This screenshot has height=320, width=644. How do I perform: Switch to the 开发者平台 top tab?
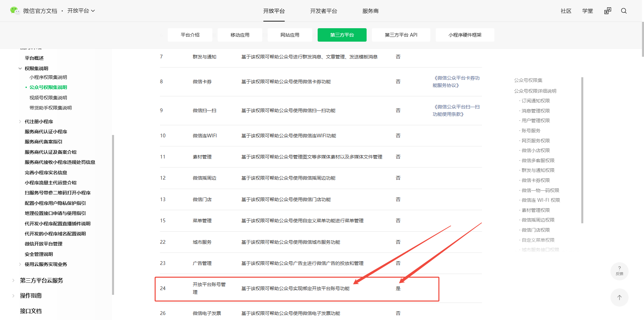coord(324,11)
